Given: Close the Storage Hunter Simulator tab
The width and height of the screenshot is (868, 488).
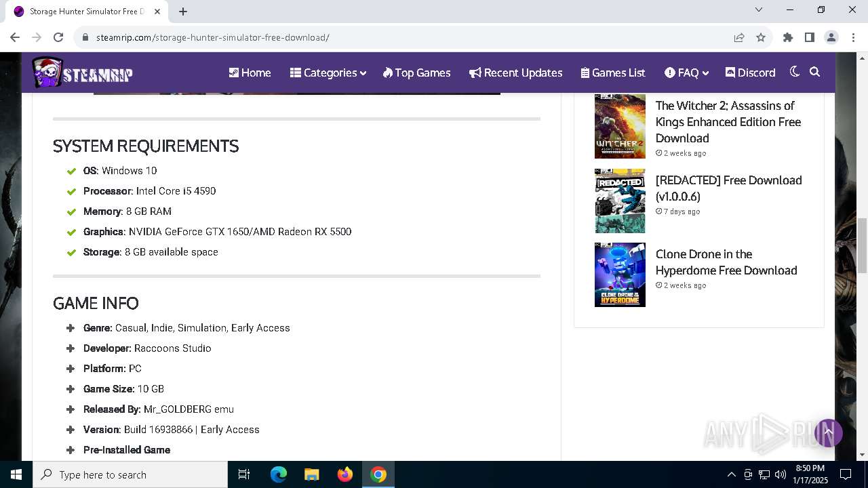Looking at the screenshot, I should [x=157, y=12].
